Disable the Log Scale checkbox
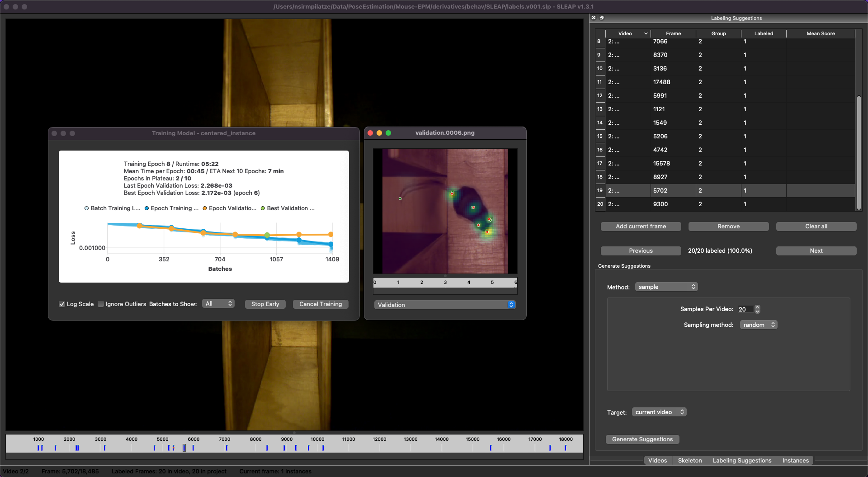868x477 pixels. [x=62, y=304]
